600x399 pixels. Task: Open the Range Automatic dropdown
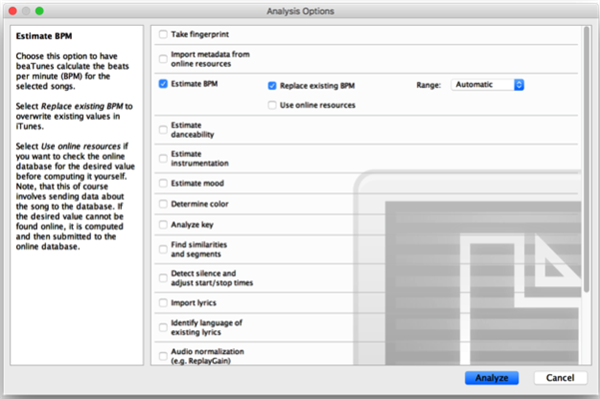pyautogui.click(x=488, y=85)
